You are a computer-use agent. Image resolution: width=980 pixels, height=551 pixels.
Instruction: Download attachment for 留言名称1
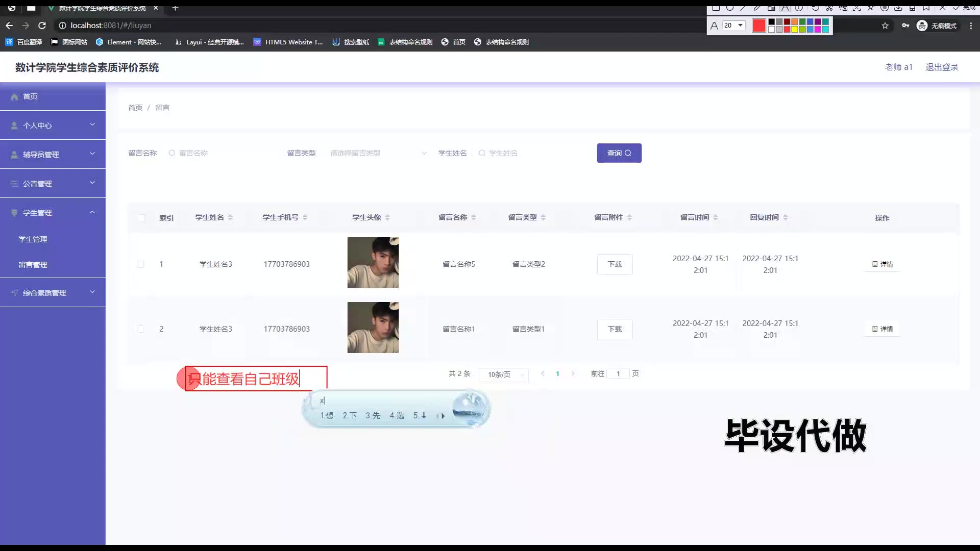coord(615,329)
